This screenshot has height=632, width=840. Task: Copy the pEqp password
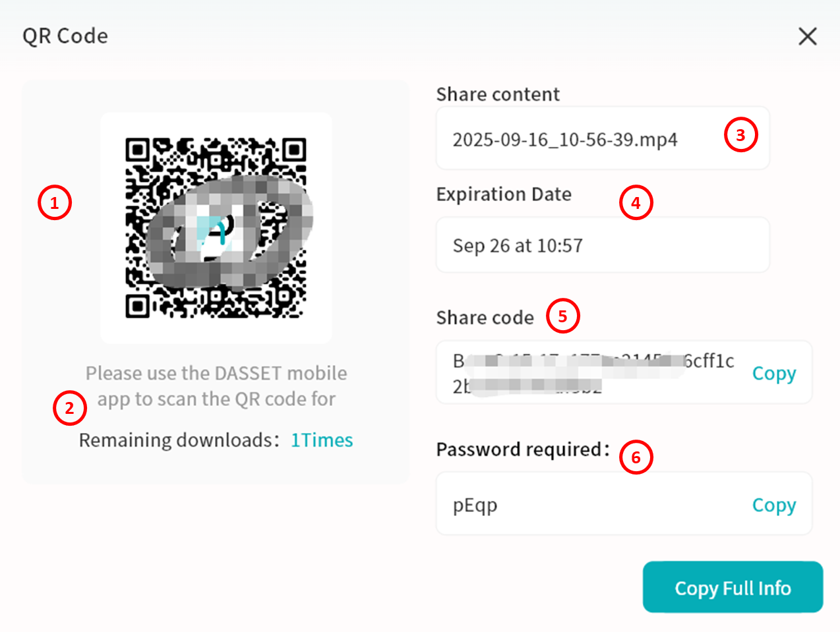[774, 505]
